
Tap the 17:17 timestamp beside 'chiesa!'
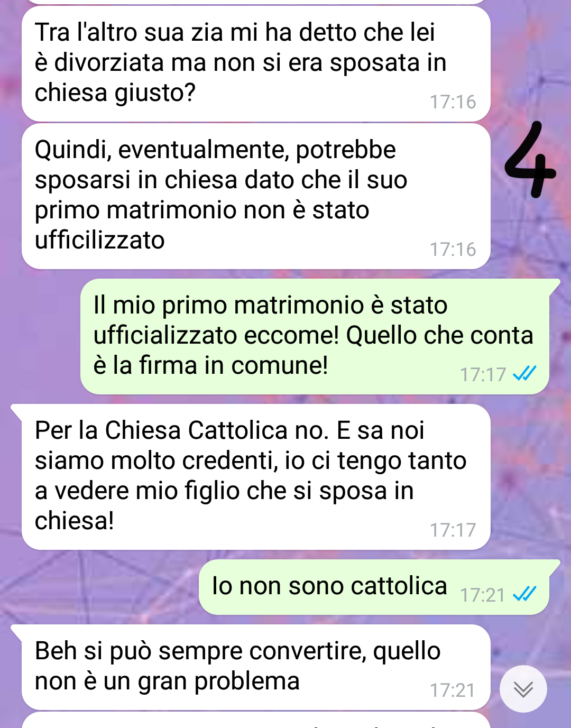point(453,530)
